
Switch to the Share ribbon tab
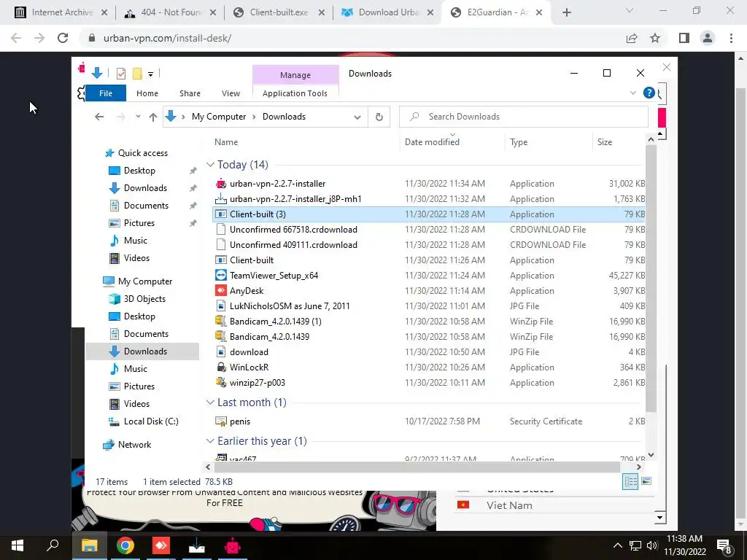pyautogui.click(x=190, y=93)
